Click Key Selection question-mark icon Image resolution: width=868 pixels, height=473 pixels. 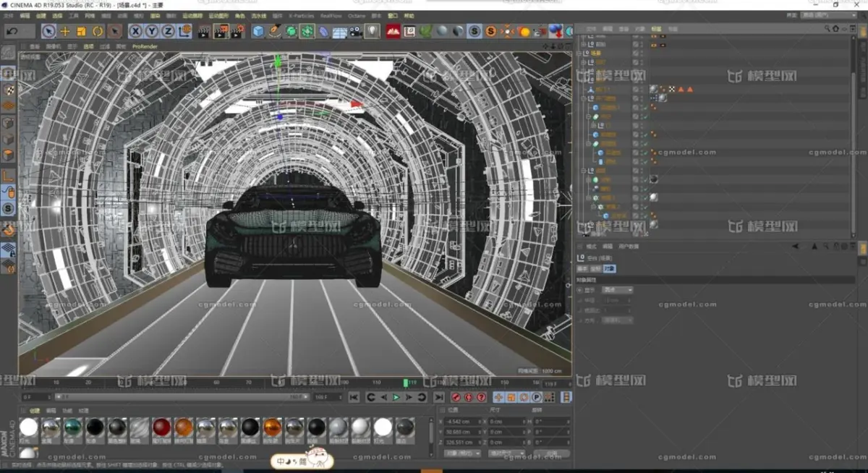click(481, 397)
